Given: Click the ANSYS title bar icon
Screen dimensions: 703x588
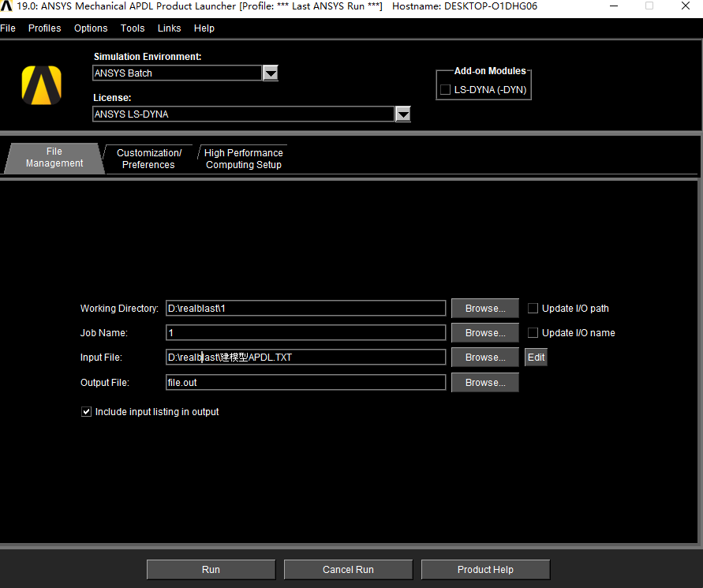Looking at the screenshot, I should [6, 6].
